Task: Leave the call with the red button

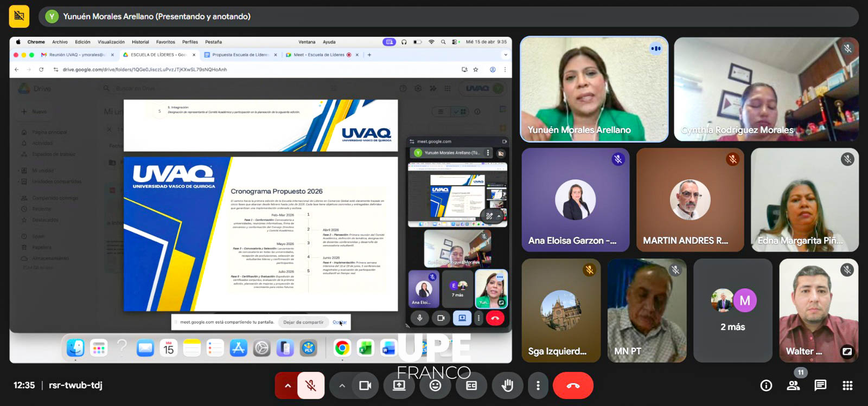Action: point(573,385)
